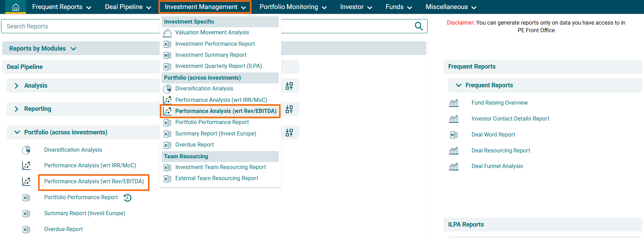The image size is (644, 238).
Task: Click the Deal Word Report document icon
Action: (454, 135)
